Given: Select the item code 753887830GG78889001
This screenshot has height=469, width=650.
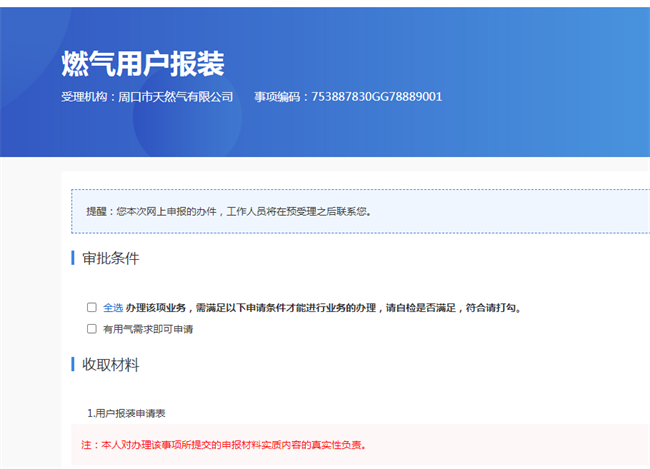Looking at the screenshot, I should coord(377,97).
